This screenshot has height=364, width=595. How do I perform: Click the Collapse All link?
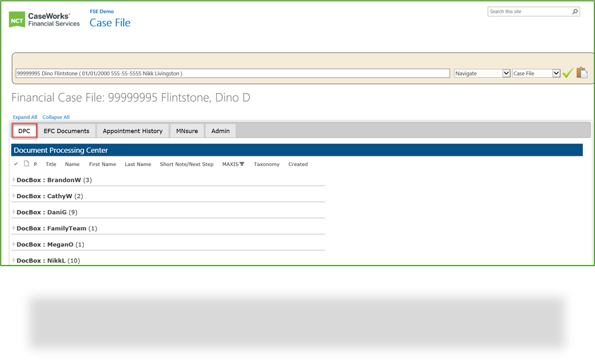coord(56,117)
